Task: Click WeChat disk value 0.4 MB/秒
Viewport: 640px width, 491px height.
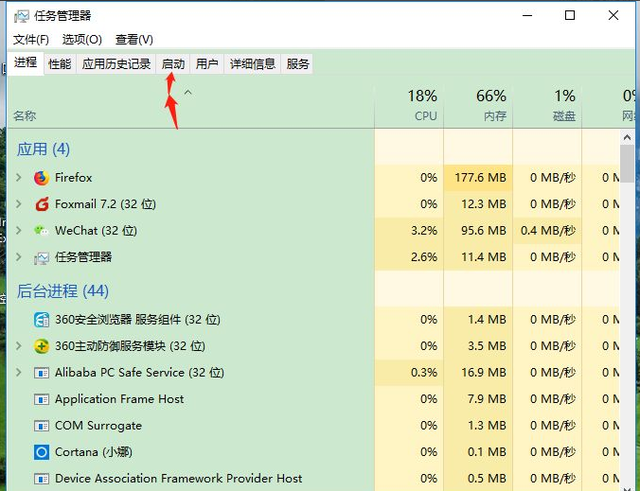Action: [548, 231]
